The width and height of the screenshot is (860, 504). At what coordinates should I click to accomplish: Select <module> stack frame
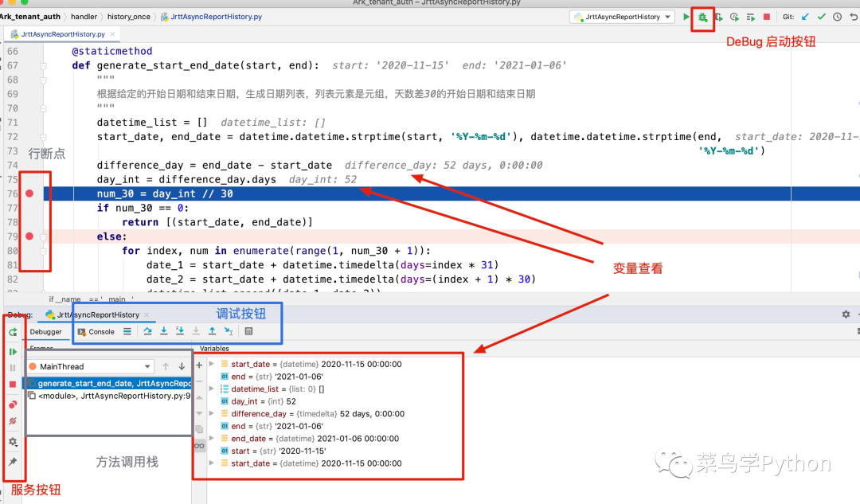(x=109, y=396)
